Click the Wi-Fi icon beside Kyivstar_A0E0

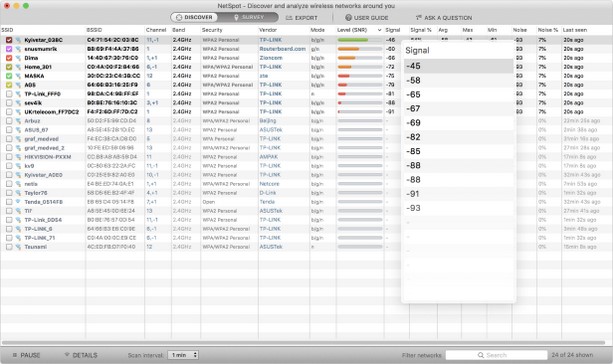click(18, 175)
